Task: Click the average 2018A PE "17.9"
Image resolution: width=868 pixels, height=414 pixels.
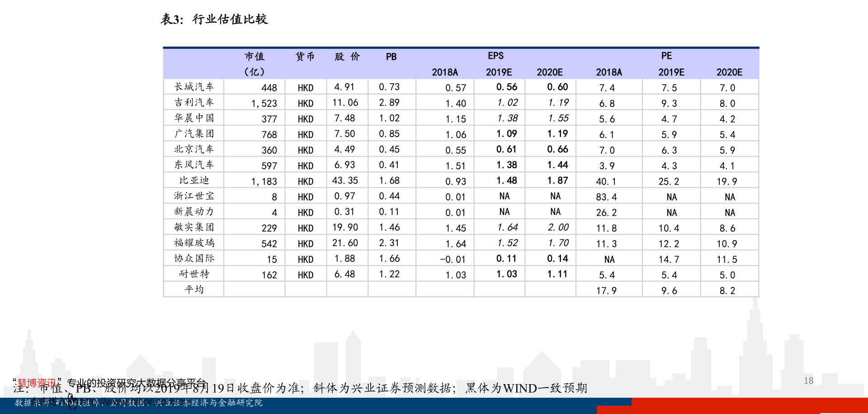Action: point(606,291)
